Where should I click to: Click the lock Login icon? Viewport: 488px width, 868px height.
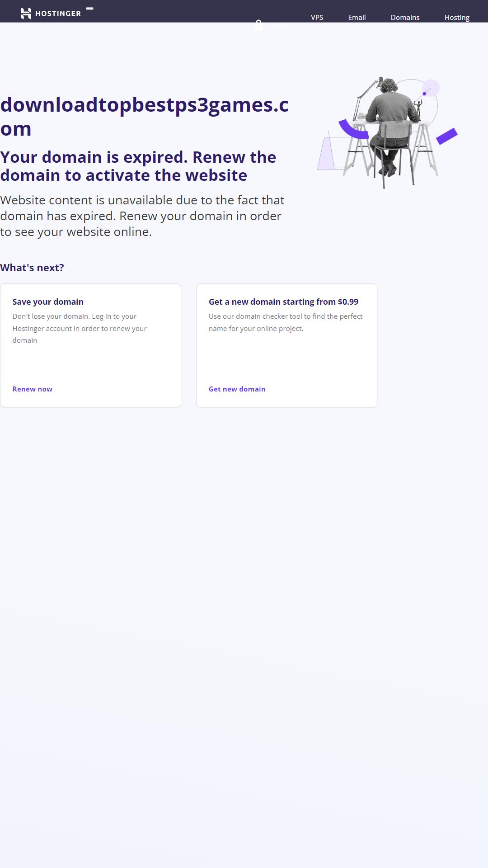click(x=258, y=25)
